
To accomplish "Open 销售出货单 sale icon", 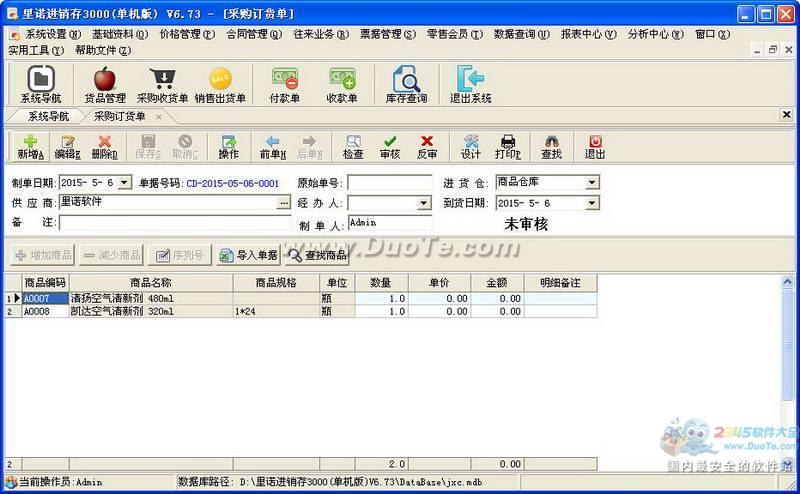I will (220, 84).
